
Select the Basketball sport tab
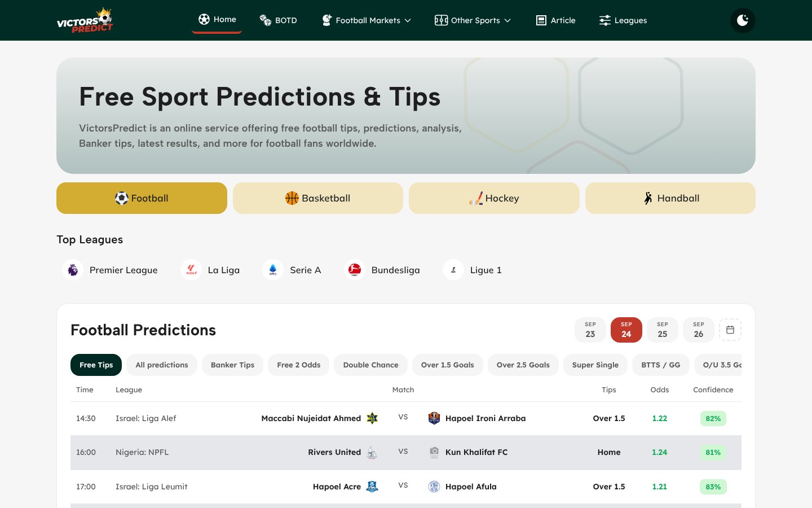(x=318, y=198)
